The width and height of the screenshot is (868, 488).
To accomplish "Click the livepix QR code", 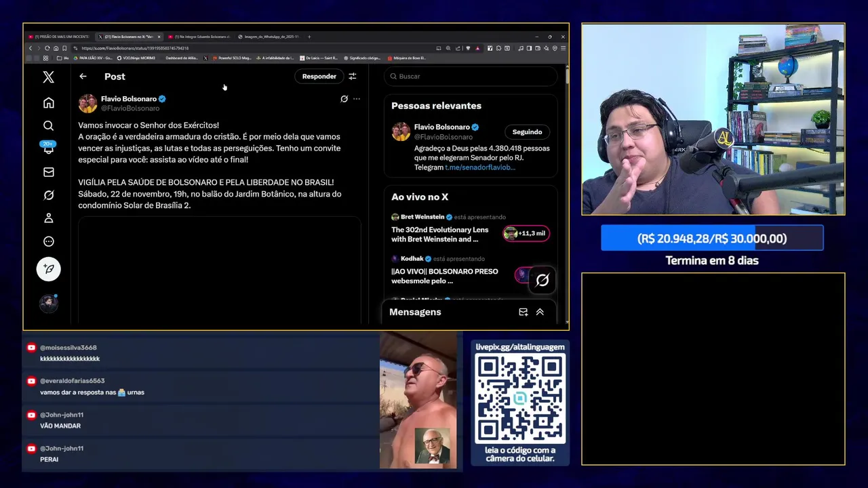I will coord(520,398).
